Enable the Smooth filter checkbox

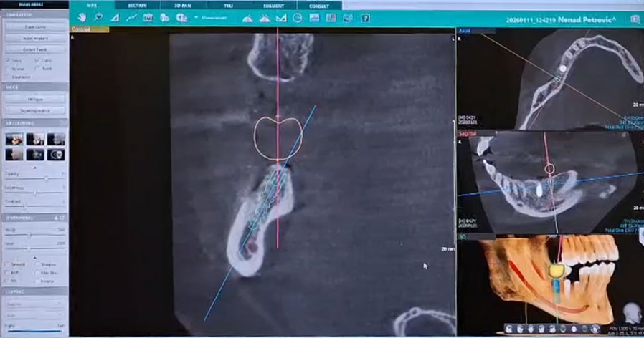click(7, 264)
